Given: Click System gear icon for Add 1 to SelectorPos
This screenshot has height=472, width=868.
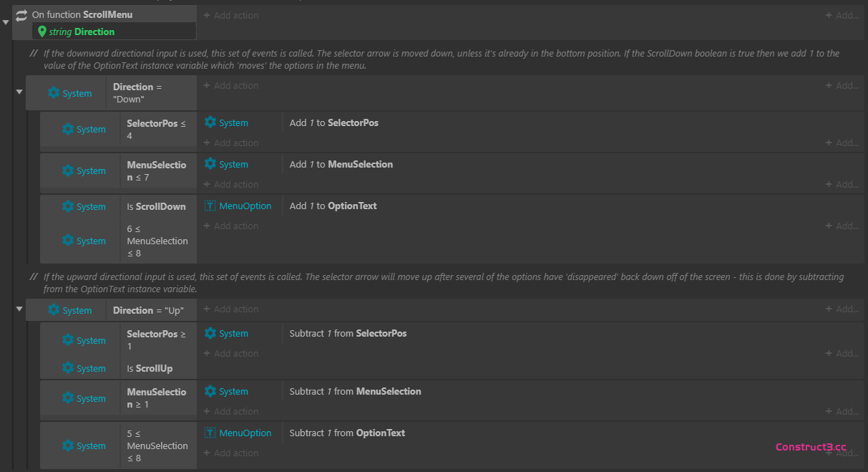Looking at the screenshot, I should [x=210, y=122].
